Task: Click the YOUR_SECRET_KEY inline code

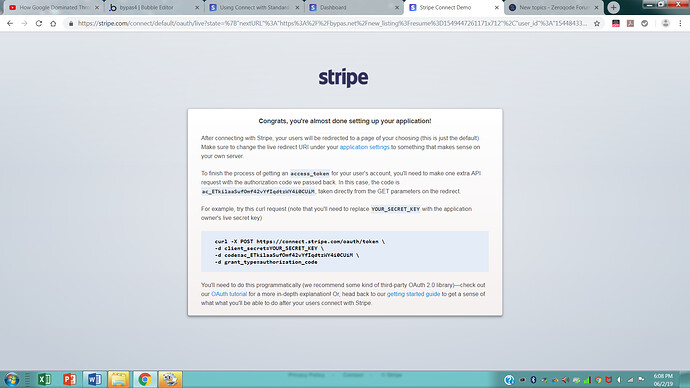Action: pyautogui.click(x=396, y=209)
